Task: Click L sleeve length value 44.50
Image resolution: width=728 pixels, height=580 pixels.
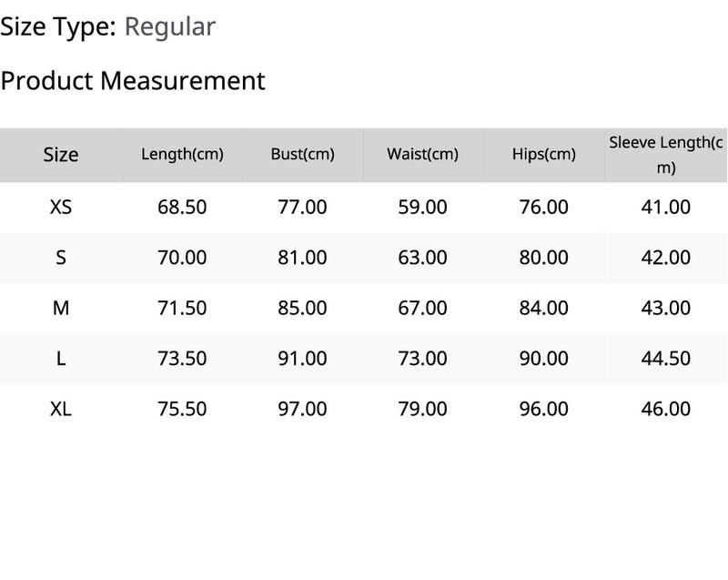Action: pyautogui.click(x=666, y=359)
